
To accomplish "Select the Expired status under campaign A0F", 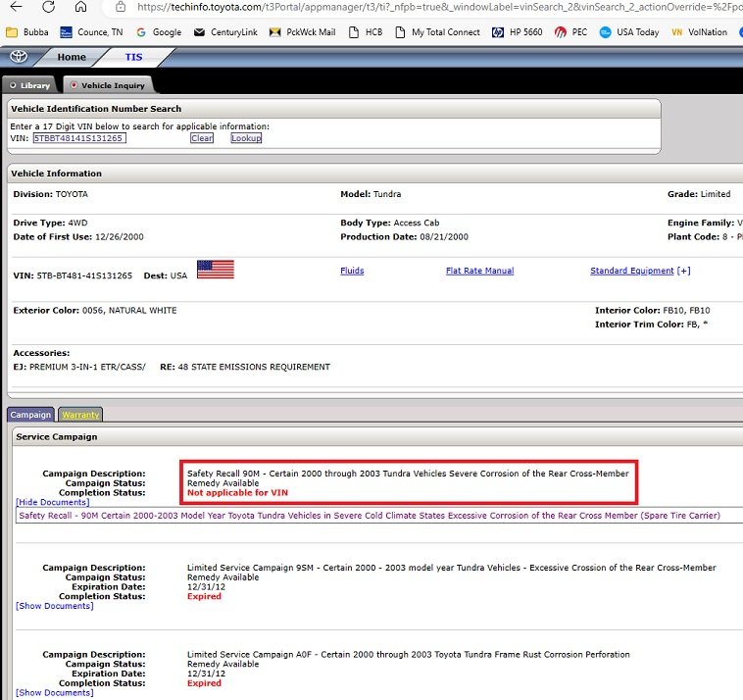I will (x=204, y=683).
